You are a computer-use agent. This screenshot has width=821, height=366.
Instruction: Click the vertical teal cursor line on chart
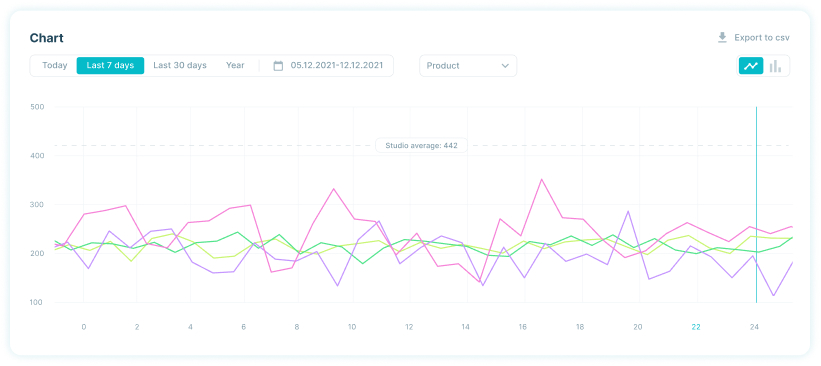coord(756,205)
